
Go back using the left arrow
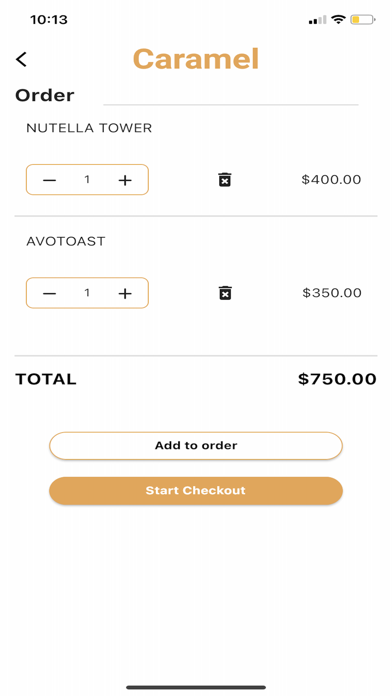point(21,59)
